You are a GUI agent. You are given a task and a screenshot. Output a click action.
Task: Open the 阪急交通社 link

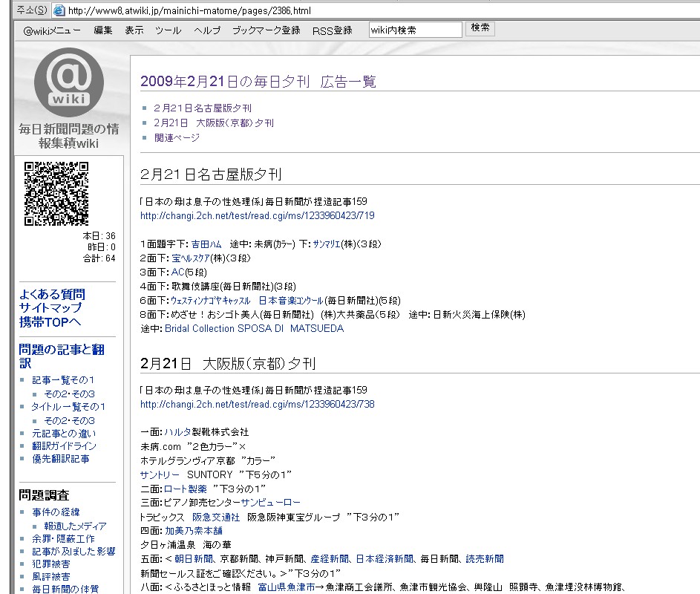[216, 517]
